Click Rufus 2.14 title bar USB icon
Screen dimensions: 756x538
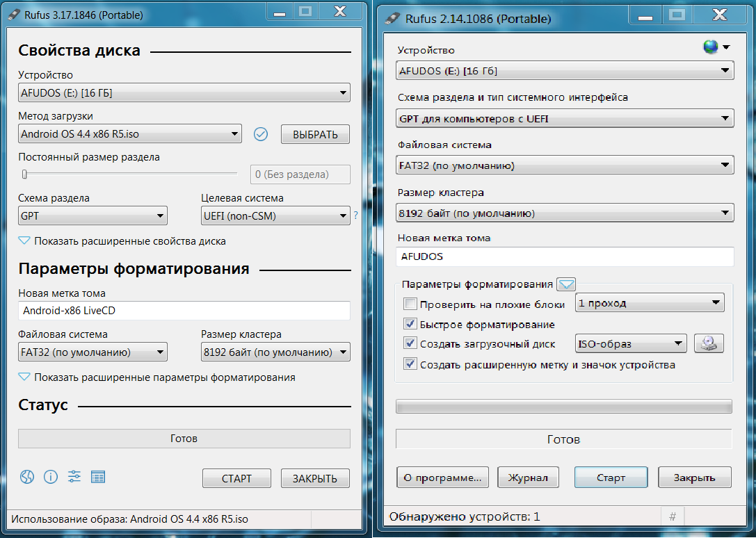click(x=392, y=18)
